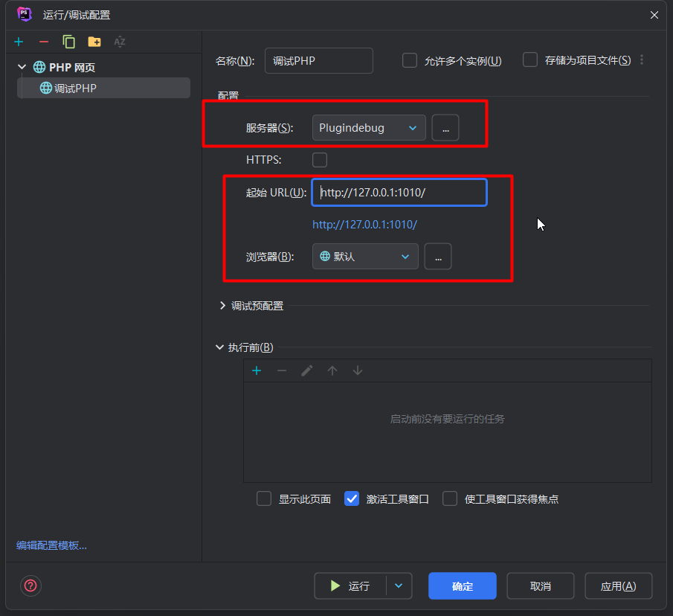The image size is (673, 616).
Task: Open help via the question mark icon
Action: coord(30,586)
